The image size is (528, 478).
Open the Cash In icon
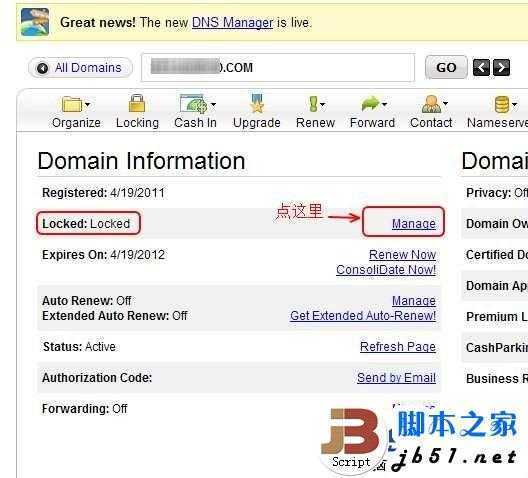[193, 103]
